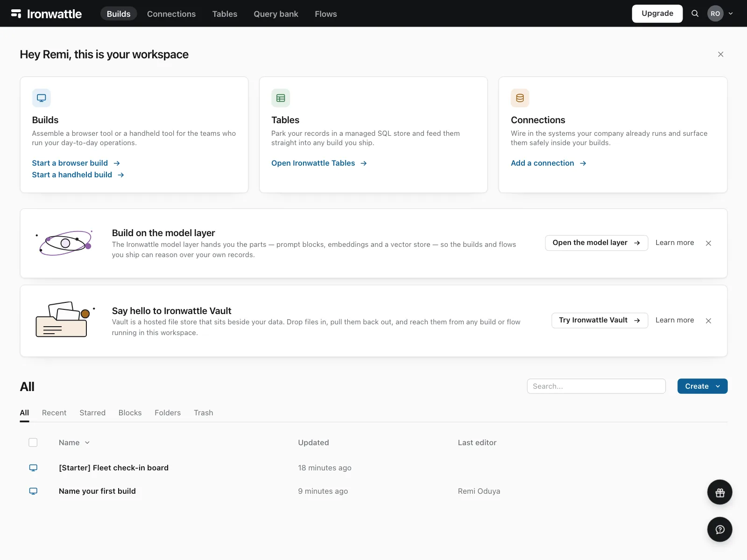
Task: Click the Last editor column header
Action: pyautogui.click(x=477, y=442)
